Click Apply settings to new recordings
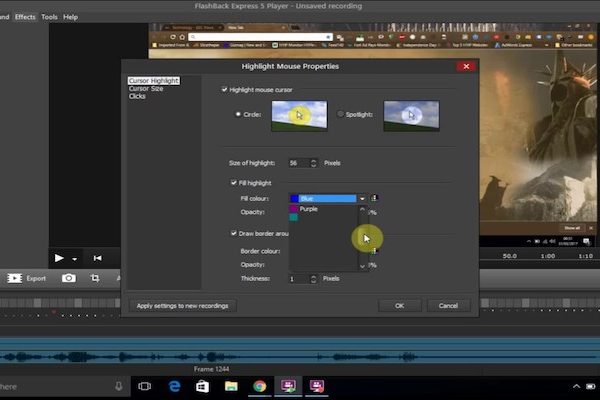 [183, 306]
